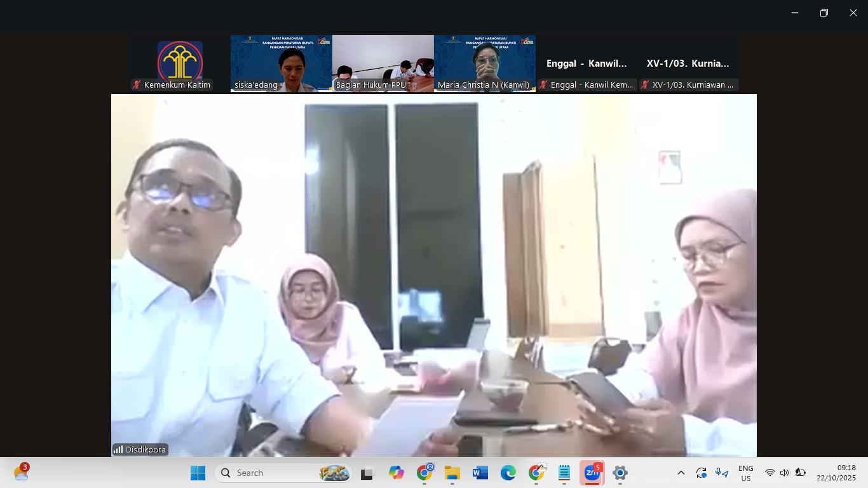Open the ENG US language switcher
The width and height of the screenshot is (868, 488).
point(745,473)
